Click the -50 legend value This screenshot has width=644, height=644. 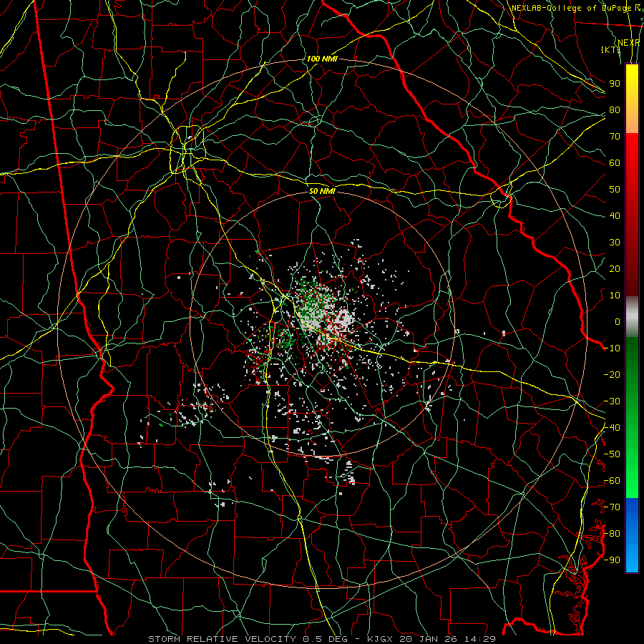tap(612, 454)
